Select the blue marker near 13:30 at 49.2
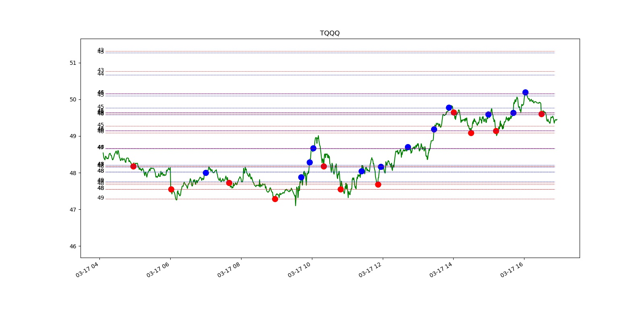 [434, 129]
